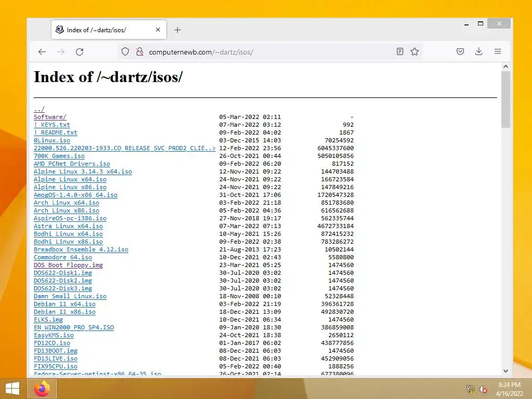Click FD12CD.iso link

point(51,343)
